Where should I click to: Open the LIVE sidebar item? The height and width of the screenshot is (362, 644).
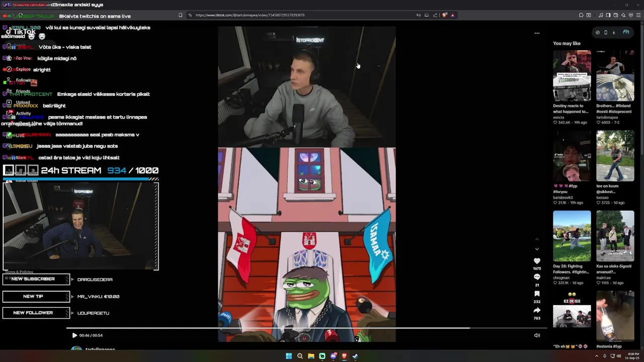[19, 135]
